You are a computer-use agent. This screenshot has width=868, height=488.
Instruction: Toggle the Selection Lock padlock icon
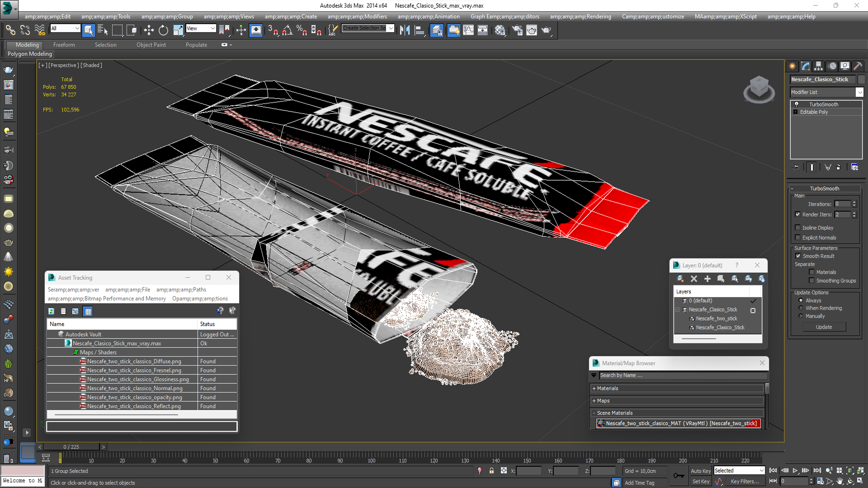pyautogui.click(x=491, y=471)
